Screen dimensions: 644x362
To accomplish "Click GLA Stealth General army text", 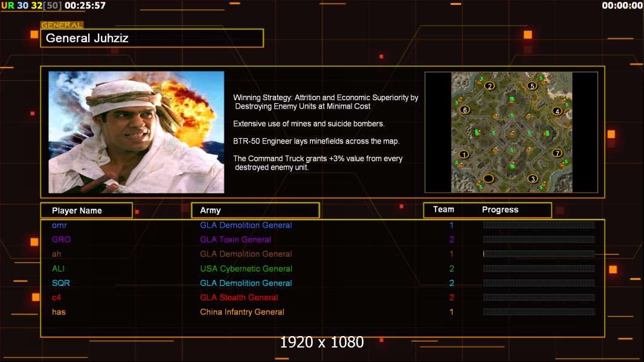I will [239, 297].
